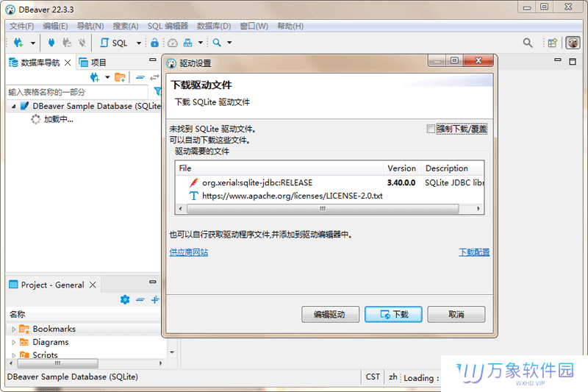Open the 导航(N) menu
The image size is (588, 392).
click(90, 26)
